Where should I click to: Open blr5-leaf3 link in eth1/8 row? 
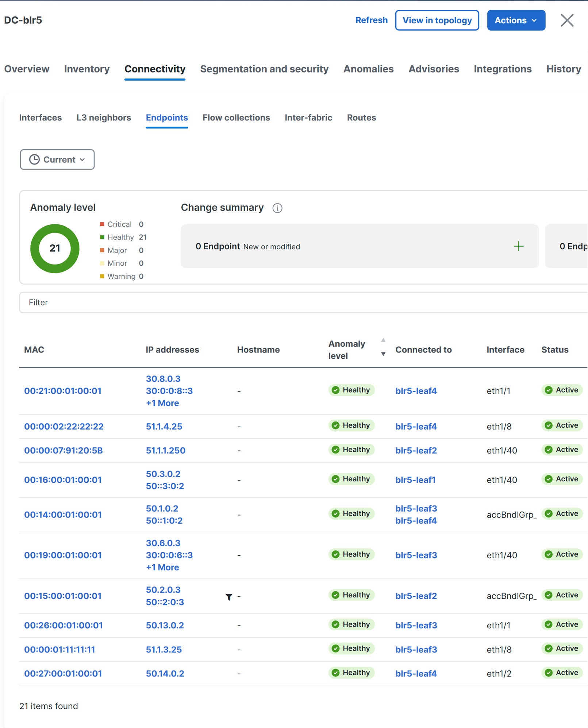point(416,650)
